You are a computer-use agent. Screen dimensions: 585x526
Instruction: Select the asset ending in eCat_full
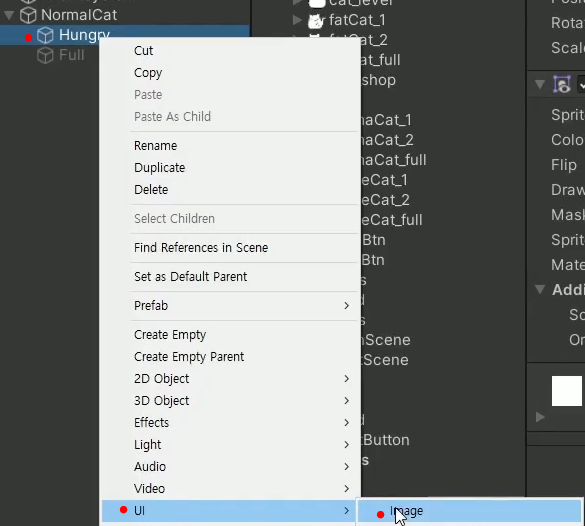[x=392, y=220]
